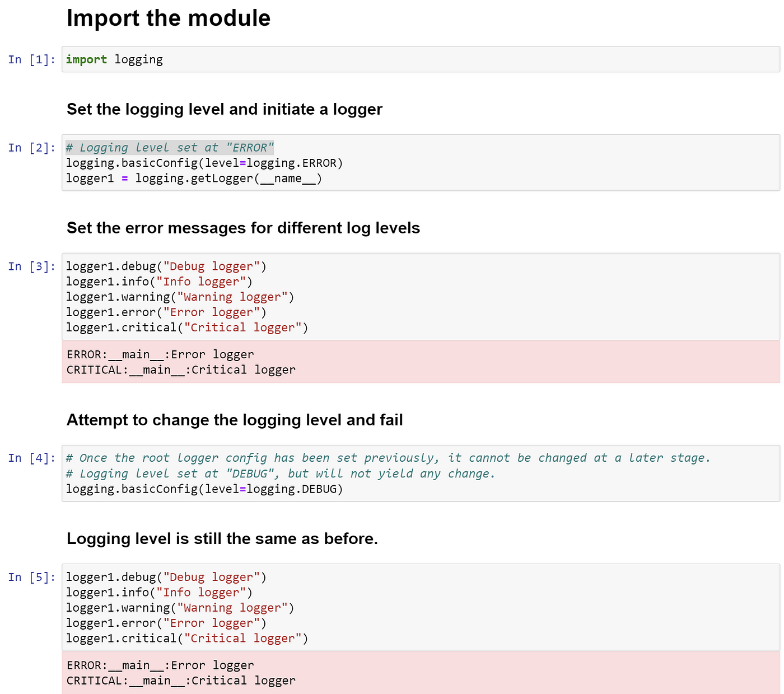Select the In [5] prompt label

point(32,577)
